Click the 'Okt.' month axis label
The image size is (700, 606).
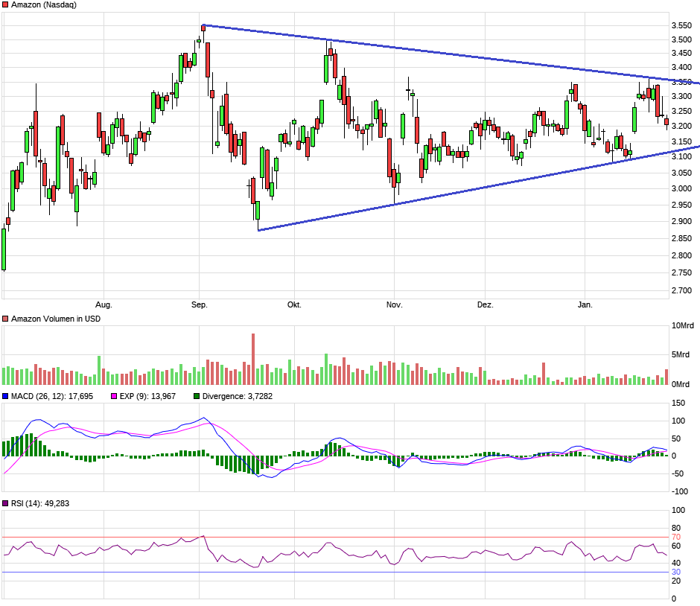[x=294, y=304]
